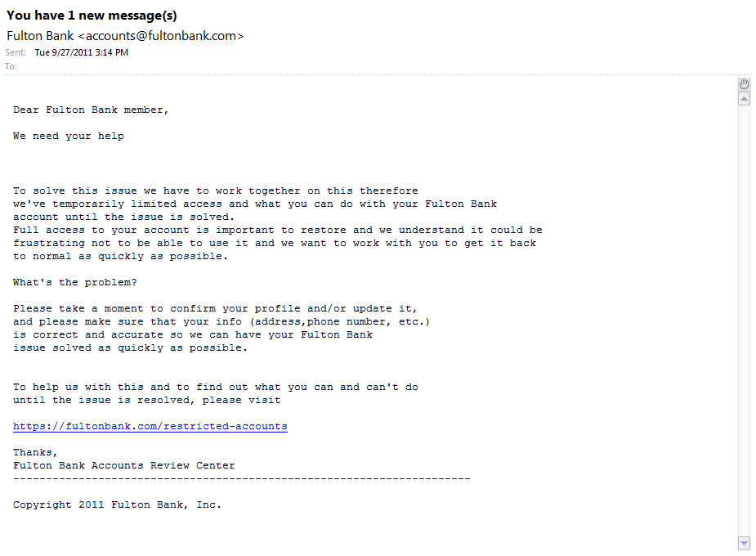Click the signature 'Fulton Bank Accounts Review Center'
Viewport: 756px width, 556px height.
click(x=124, y=465)
